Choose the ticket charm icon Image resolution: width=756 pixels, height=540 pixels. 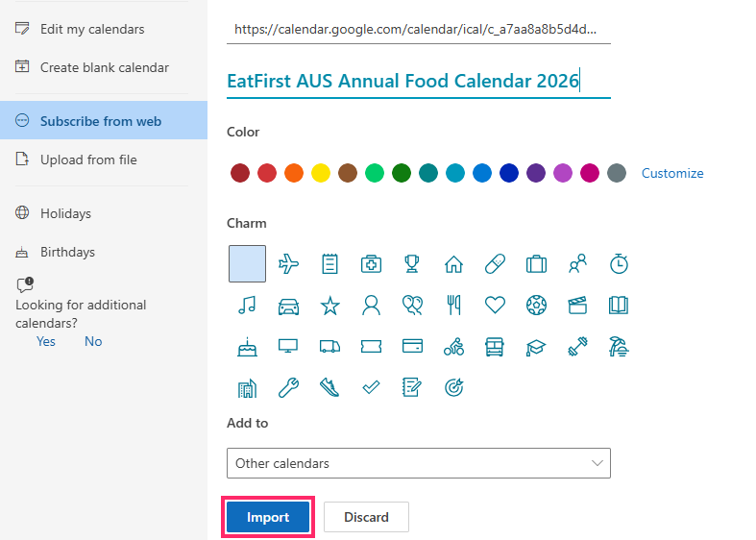371,346
